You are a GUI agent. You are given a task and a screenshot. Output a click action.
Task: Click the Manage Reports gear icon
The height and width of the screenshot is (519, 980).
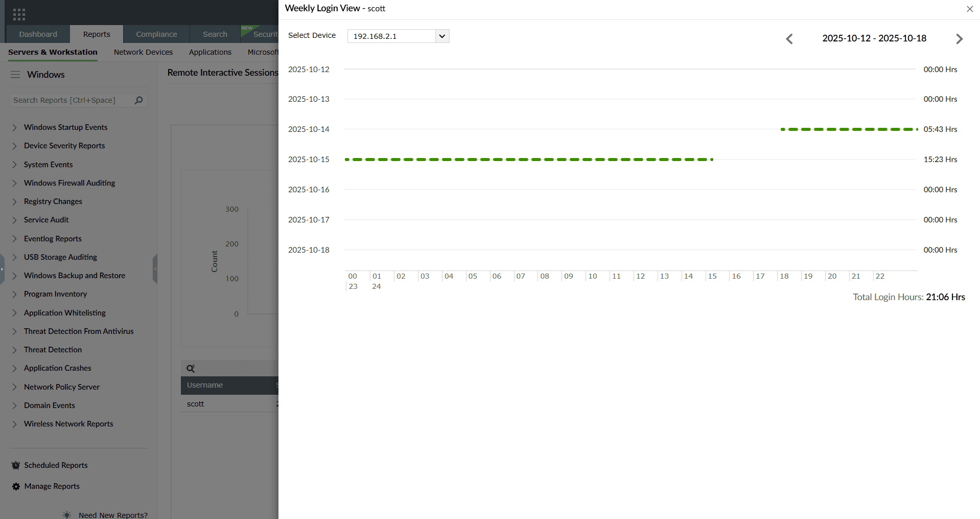point(16,486)
